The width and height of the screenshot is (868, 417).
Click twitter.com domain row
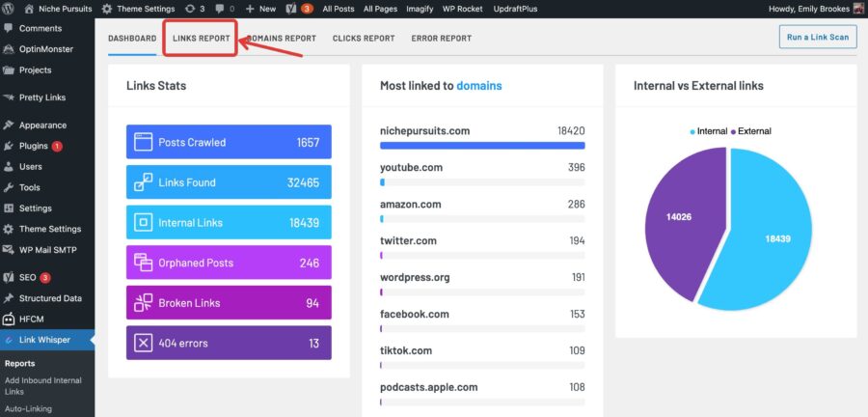click(482, 246)
